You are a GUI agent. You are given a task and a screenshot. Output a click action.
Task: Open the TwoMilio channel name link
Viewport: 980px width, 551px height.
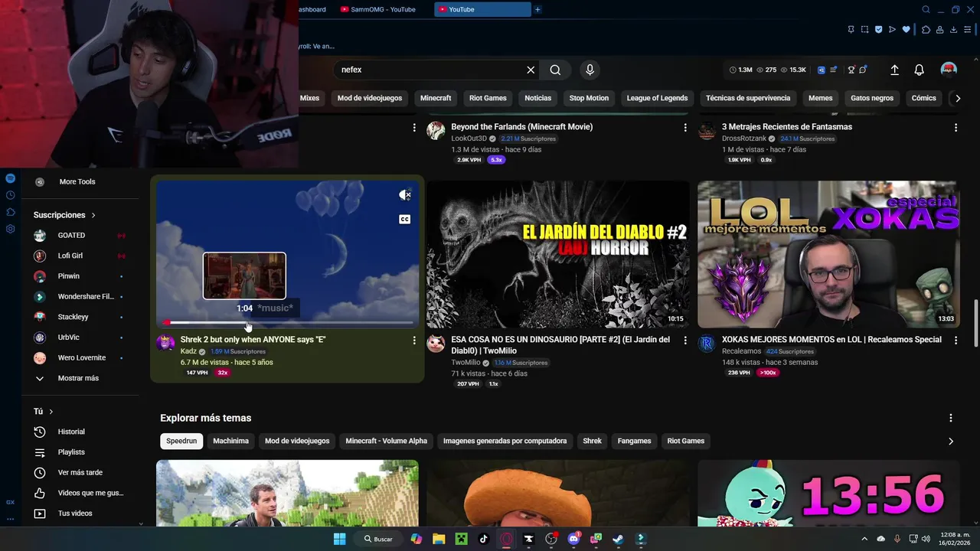465,363
